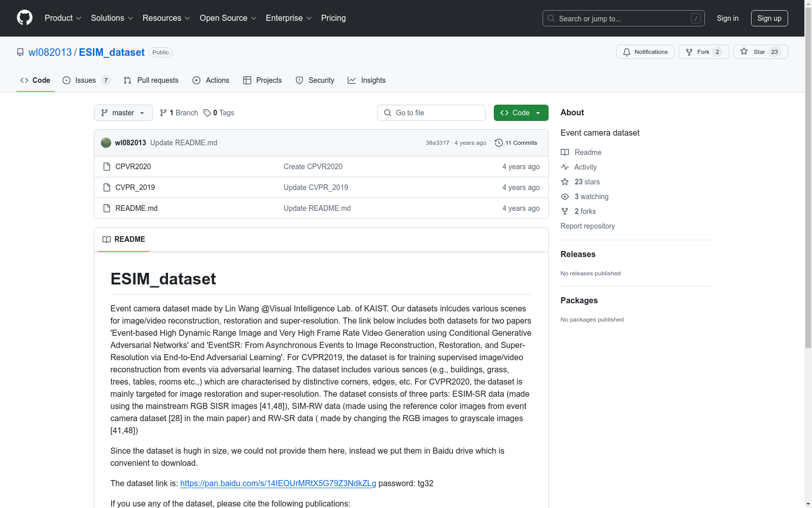View the 11 Commits history

pos(516,143)
